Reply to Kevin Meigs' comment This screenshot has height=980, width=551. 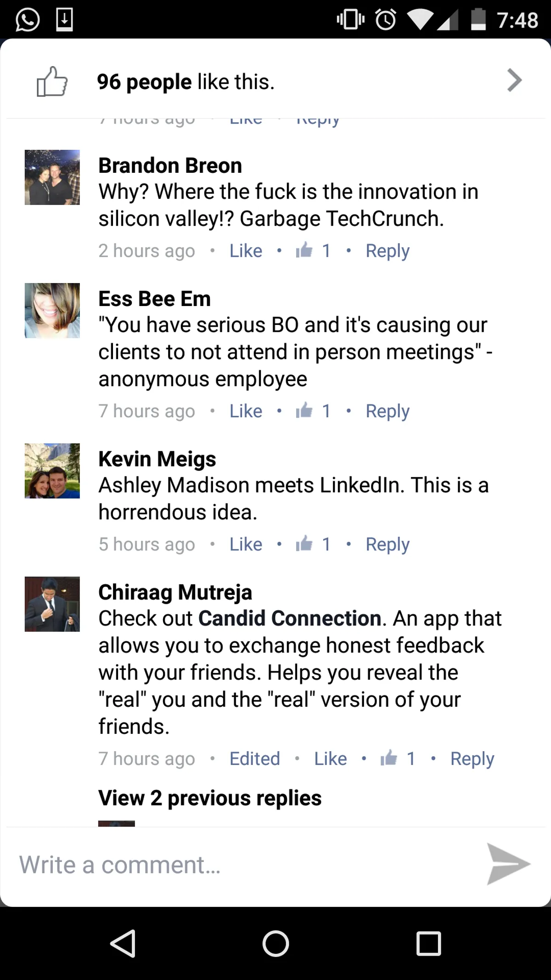click(x=387, y=544)
